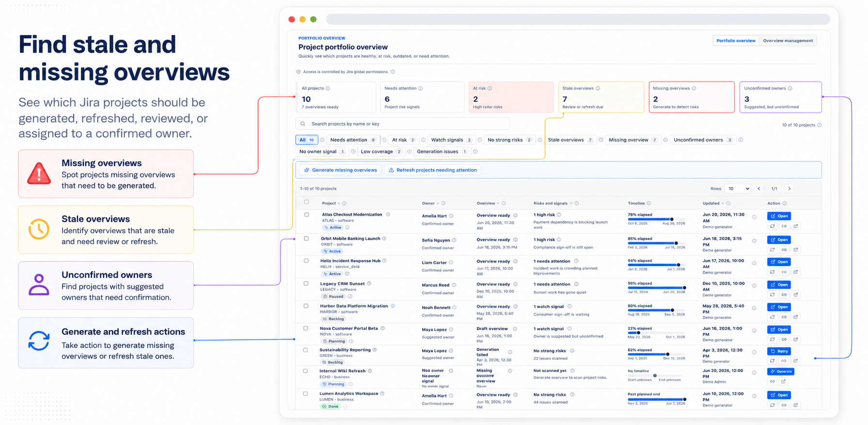Click refresh icon in Harbor Data Platform row
Screen dimensions: 868x425
(773, 317)
